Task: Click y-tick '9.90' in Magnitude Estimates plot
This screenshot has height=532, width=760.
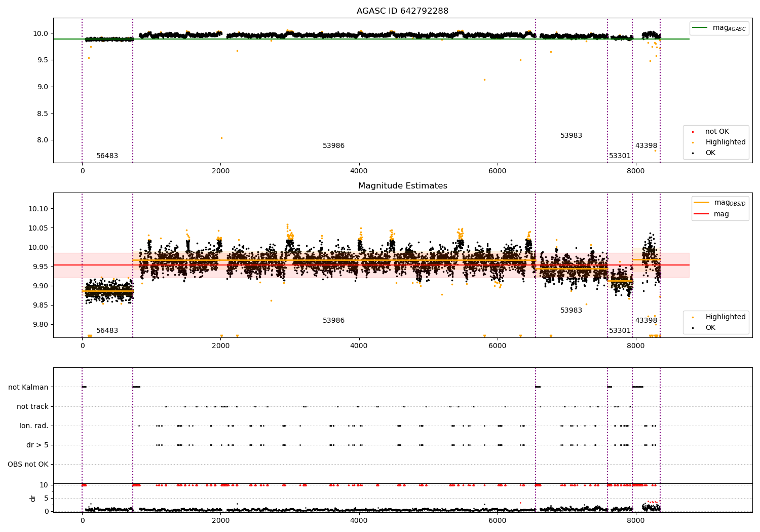Action: [41, 286]
